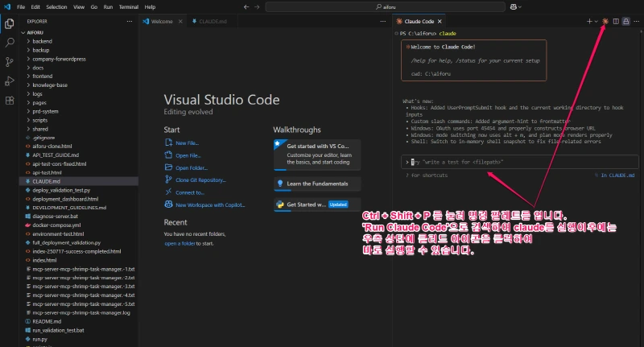The width and height of the screenshot is (644, 347).
Task: Open the Run and Debug view
Action: pos(10,81)
